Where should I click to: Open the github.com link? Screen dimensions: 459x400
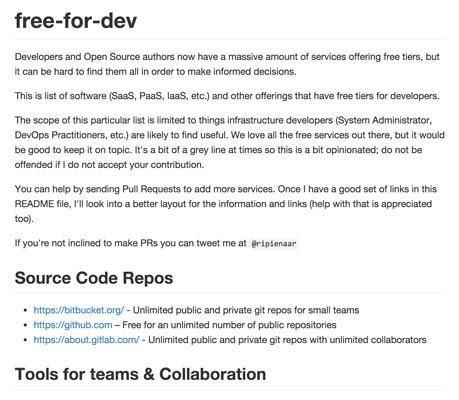coord(73,325)
